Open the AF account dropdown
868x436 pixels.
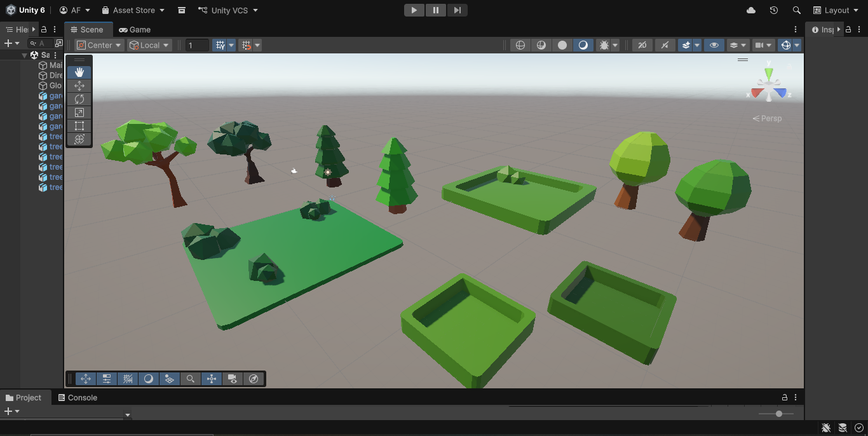tap(75, 10)
